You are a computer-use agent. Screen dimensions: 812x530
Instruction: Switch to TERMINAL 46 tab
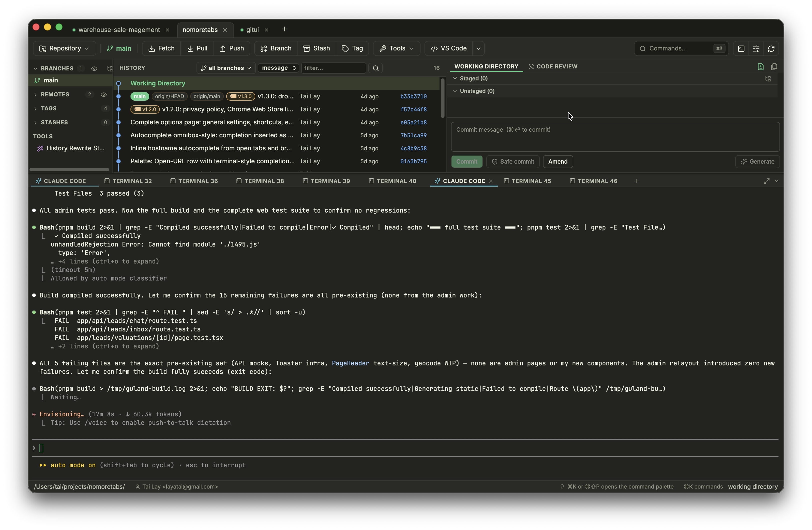click(593, 181)
